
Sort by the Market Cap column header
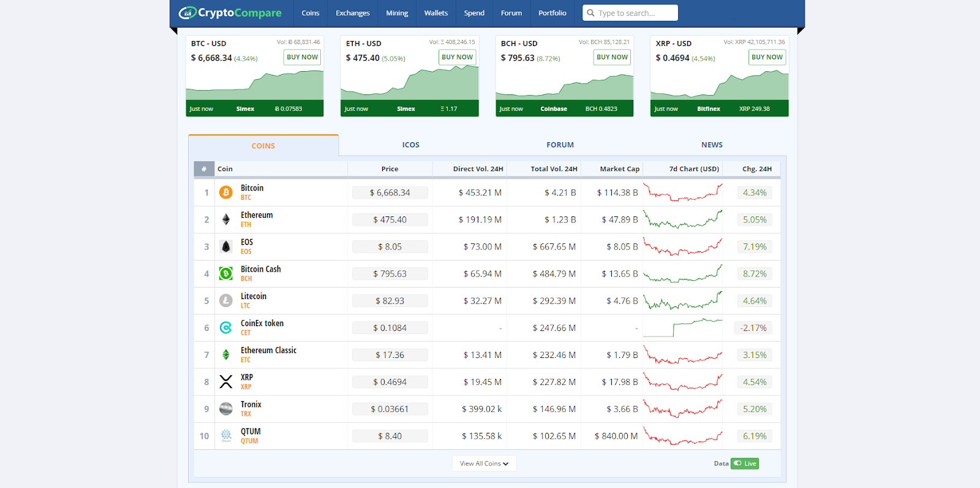(x=619, y=169)
